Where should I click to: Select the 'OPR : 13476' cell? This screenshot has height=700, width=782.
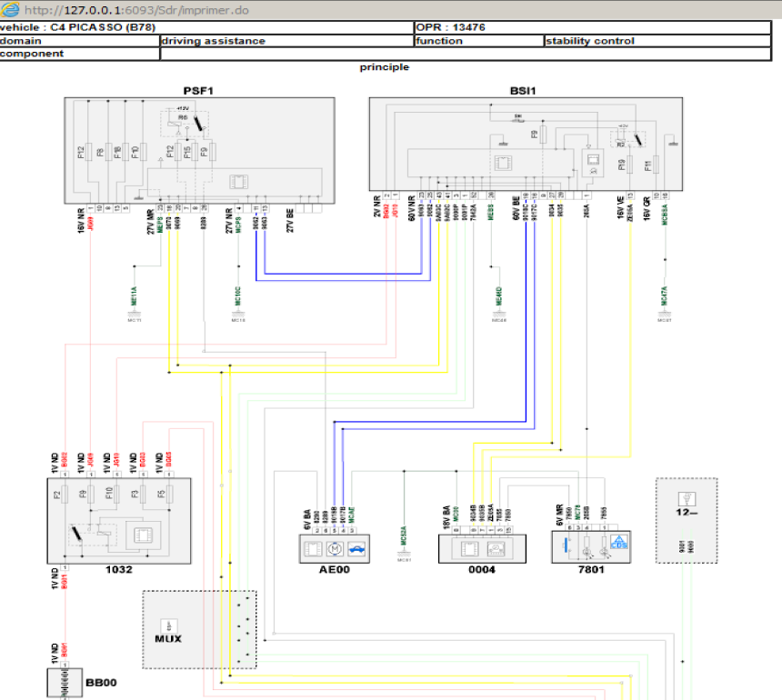593,27
